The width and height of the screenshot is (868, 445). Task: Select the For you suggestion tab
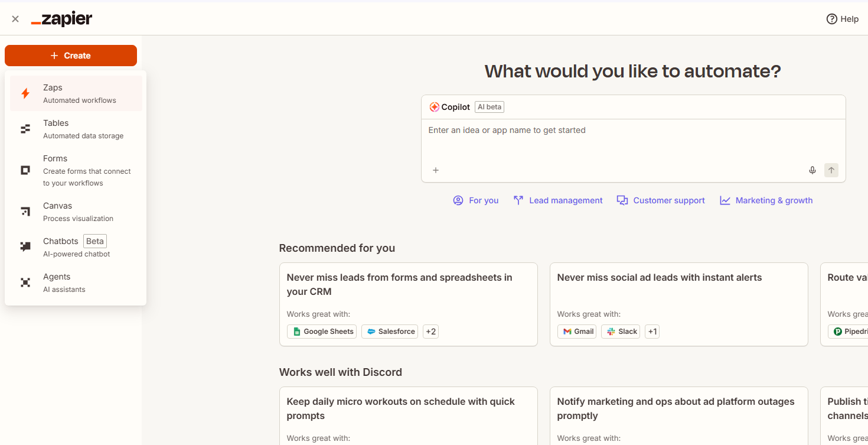click(x=476, y=200)
